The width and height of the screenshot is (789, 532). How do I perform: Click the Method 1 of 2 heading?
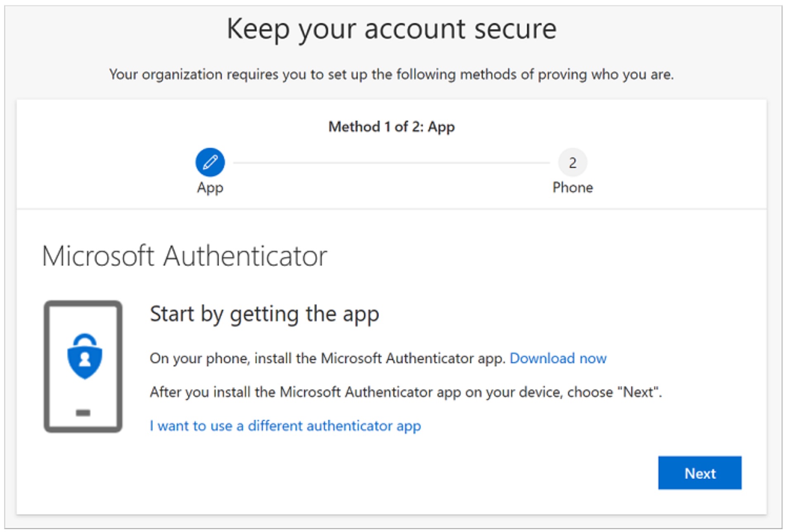pos(391,127)
